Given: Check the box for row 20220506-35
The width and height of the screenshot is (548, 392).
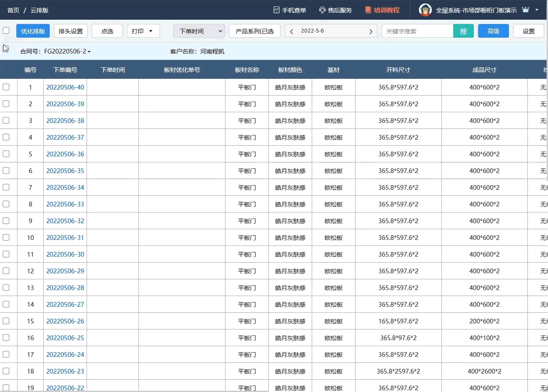Looking at the screenshot, I should click(x=6, y=171).
